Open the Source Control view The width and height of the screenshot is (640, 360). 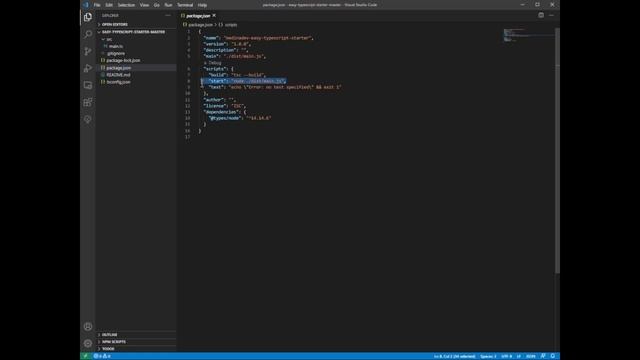pyautogui.click(x=88, y=51)
